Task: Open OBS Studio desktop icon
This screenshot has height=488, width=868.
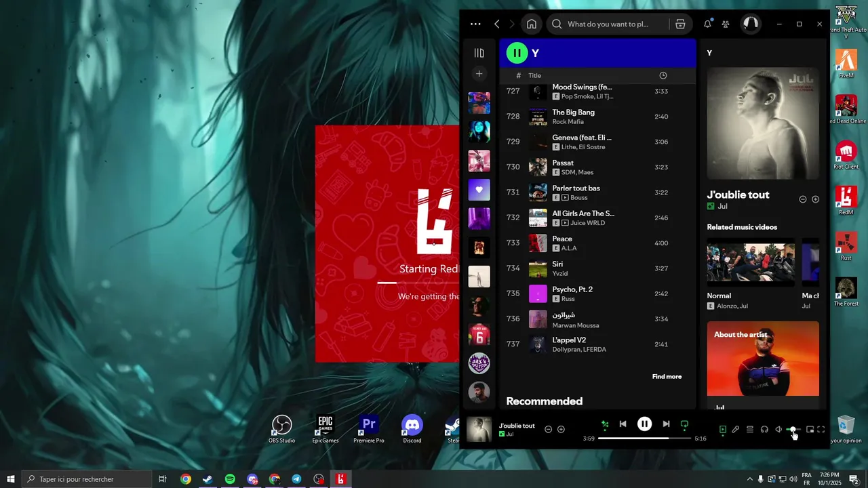Action: [281, 429]
